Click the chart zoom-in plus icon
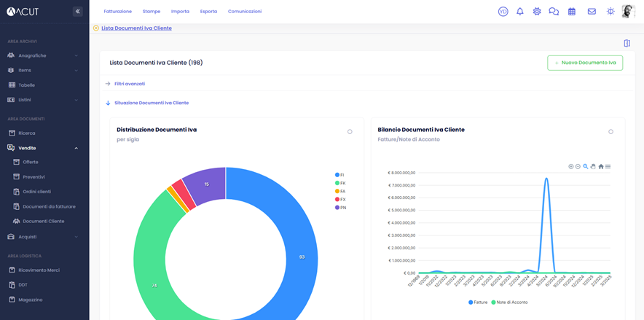644x320 pixels. (571, 167)
